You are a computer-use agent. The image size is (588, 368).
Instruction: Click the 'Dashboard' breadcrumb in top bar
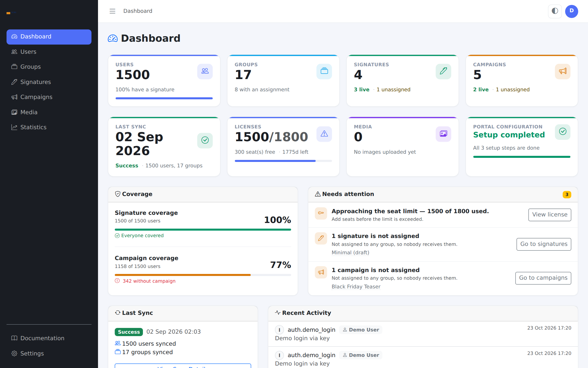coord(138,11)
